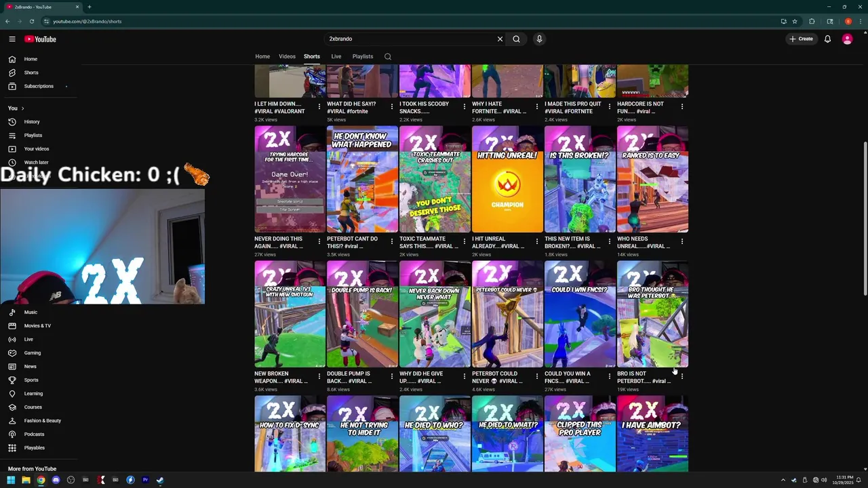Activate voice search microphone
This screenshot has height=488, width=868.
pos(539,39)
